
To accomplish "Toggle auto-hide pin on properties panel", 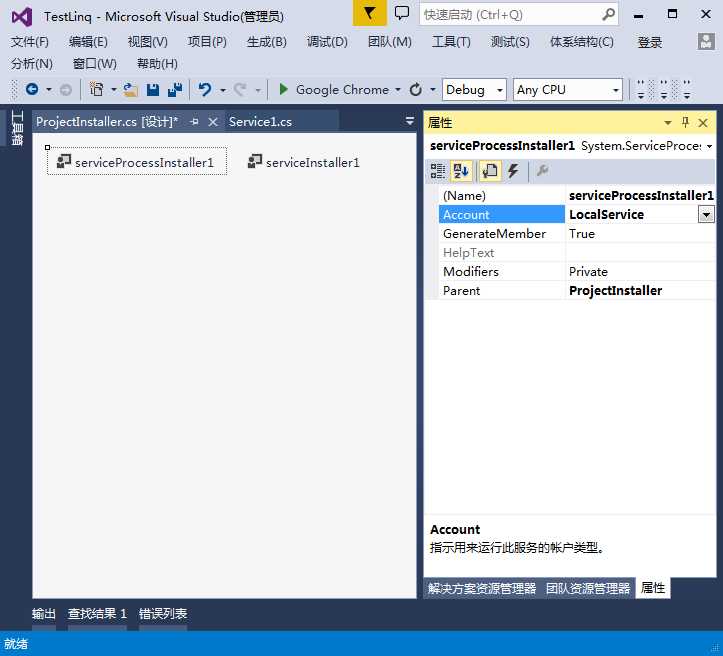I will click(685, 122).
